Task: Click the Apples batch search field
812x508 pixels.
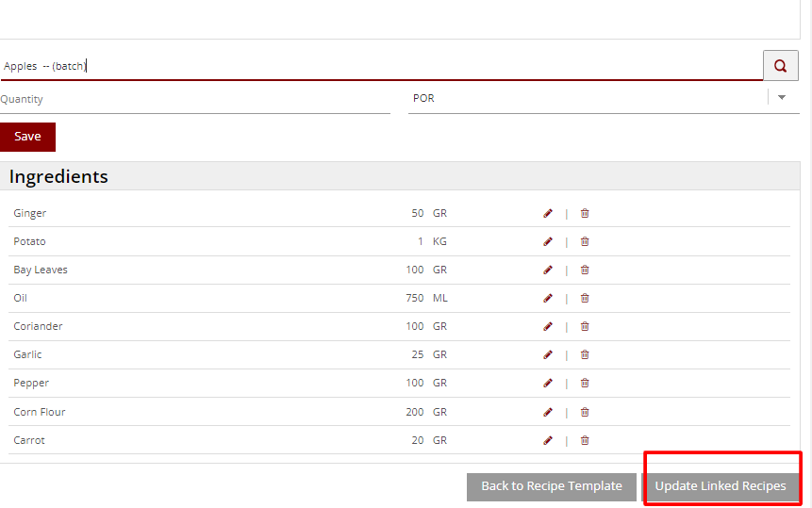Action: (x=377, y=66)
